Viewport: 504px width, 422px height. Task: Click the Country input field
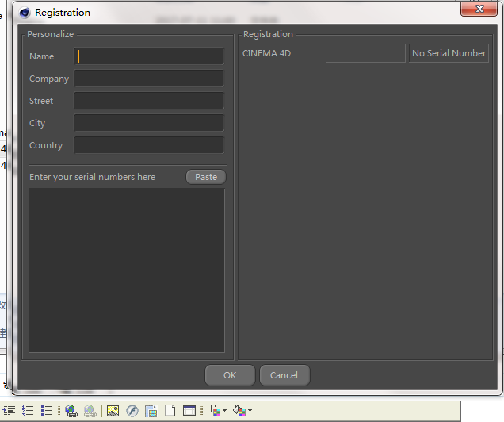149,145
